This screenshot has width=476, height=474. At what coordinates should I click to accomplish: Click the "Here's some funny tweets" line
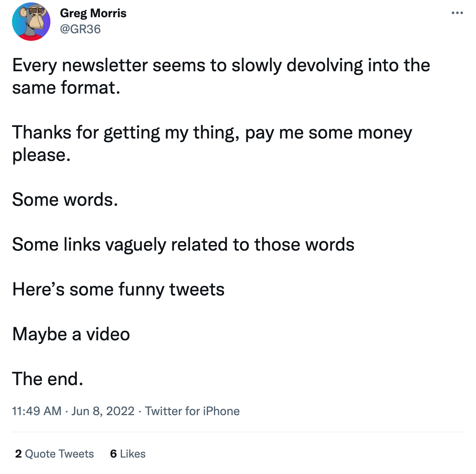(x=118, y=289)
